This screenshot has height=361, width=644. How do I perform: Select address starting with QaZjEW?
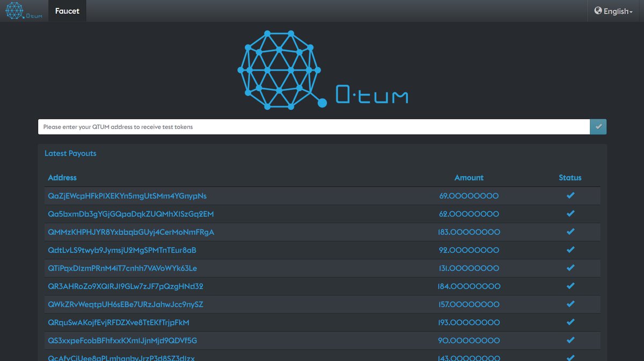127,196
